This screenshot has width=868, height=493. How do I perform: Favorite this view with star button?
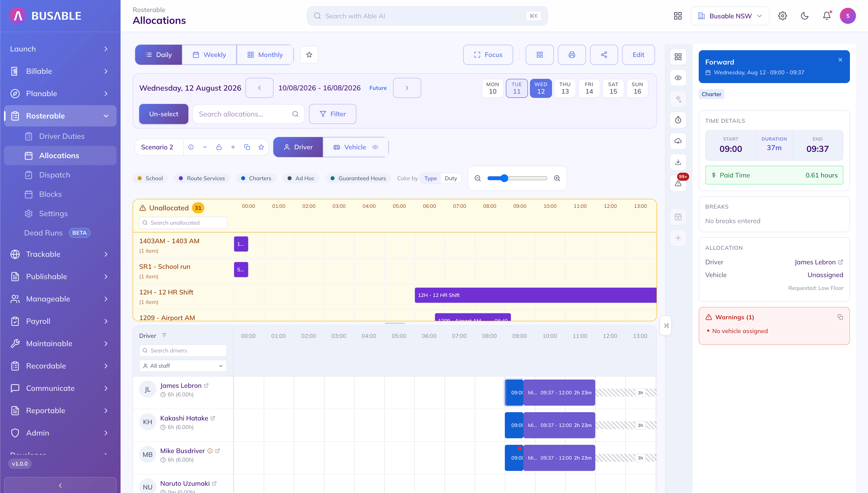(x=309, y=54)
